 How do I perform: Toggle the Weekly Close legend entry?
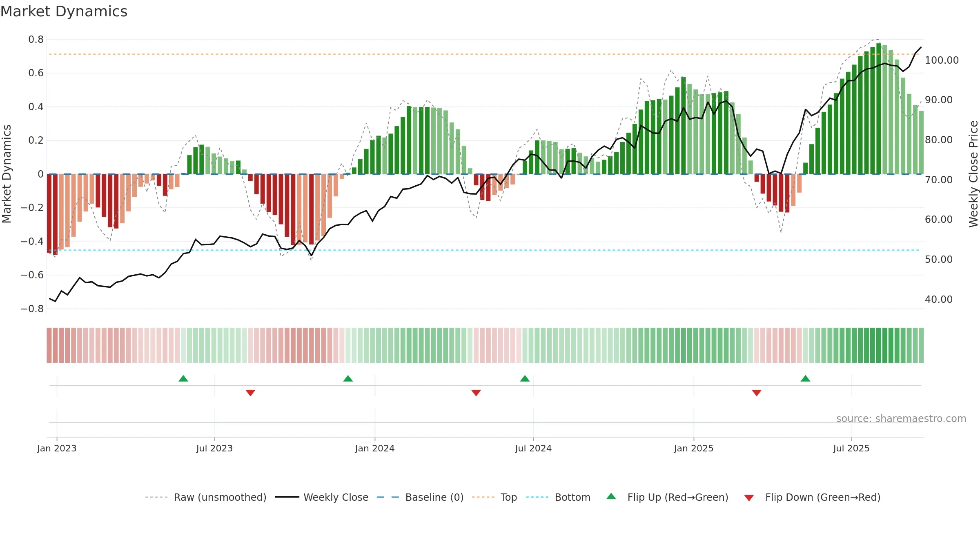coord(322,497)
